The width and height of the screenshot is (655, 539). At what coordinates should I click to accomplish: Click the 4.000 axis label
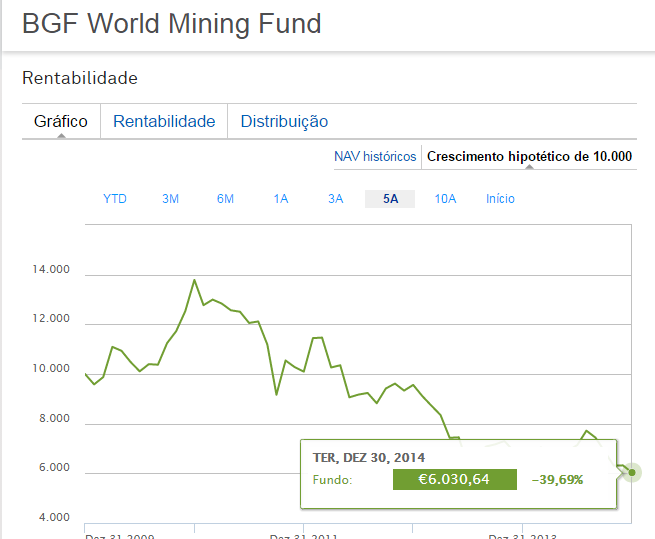[54, 517]
